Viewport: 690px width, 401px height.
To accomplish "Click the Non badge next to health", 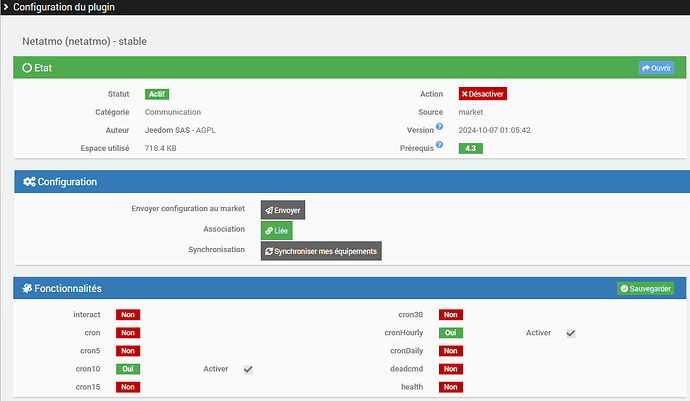I will pyautogui.click(x=450, y=387).
